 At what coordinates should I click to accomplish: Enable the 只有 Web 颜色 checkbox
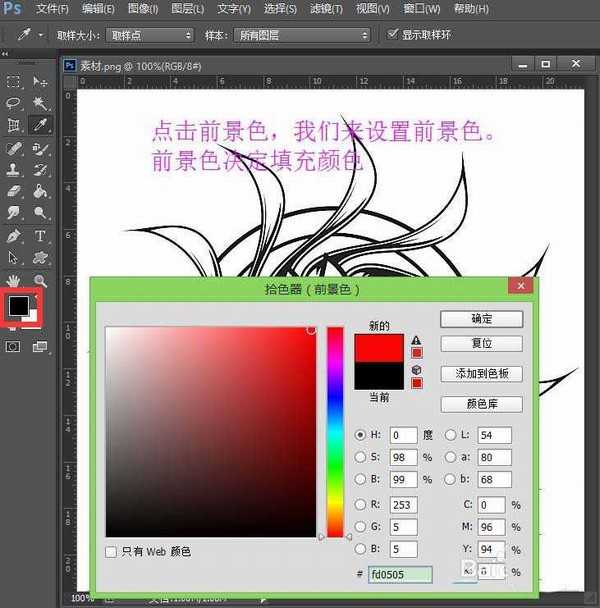coord(111,551)
